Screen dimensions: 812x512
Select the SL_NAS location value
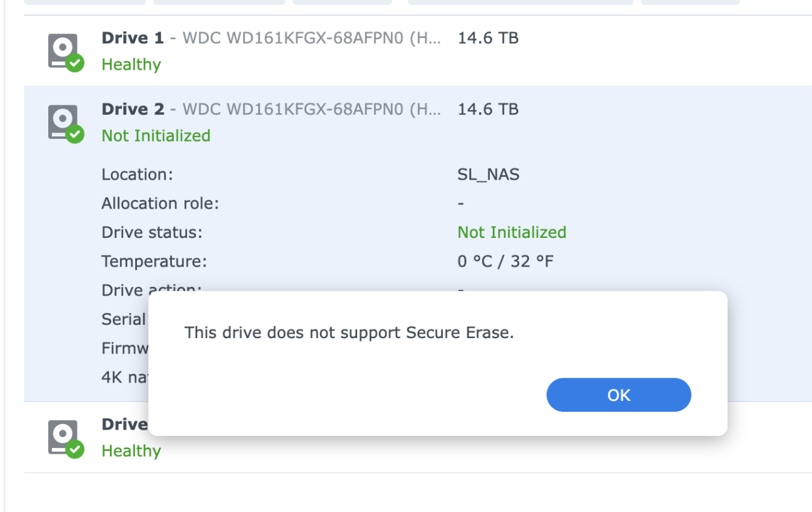click(x=488, y=174)
